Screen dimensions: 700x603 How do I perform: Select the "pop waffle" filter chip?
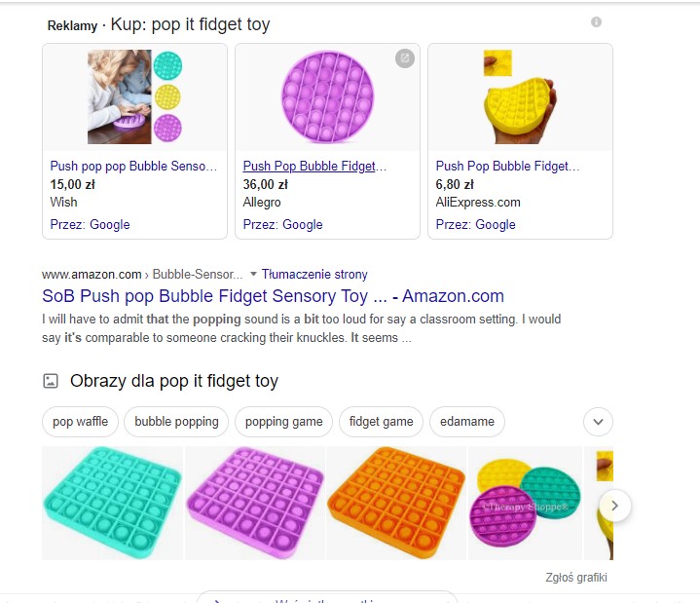pyautogui.click(x=80, y=422)
